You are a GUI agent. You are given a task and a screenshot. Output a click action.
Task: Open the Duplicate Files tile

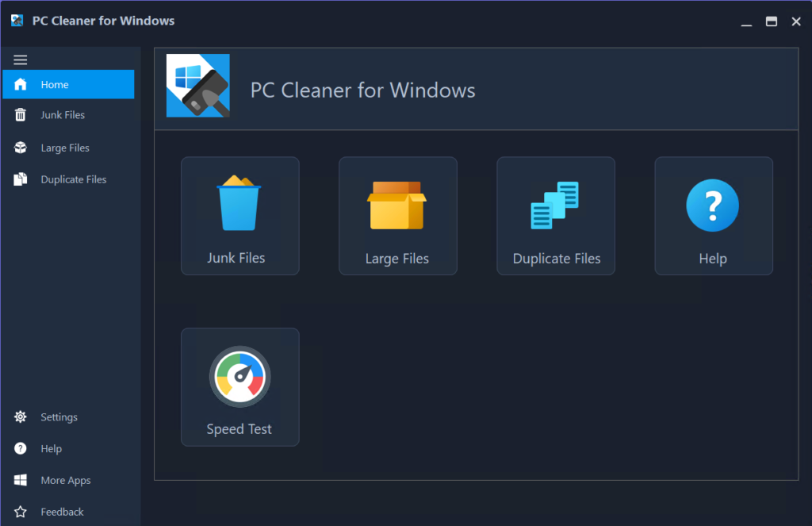[555, 215]
